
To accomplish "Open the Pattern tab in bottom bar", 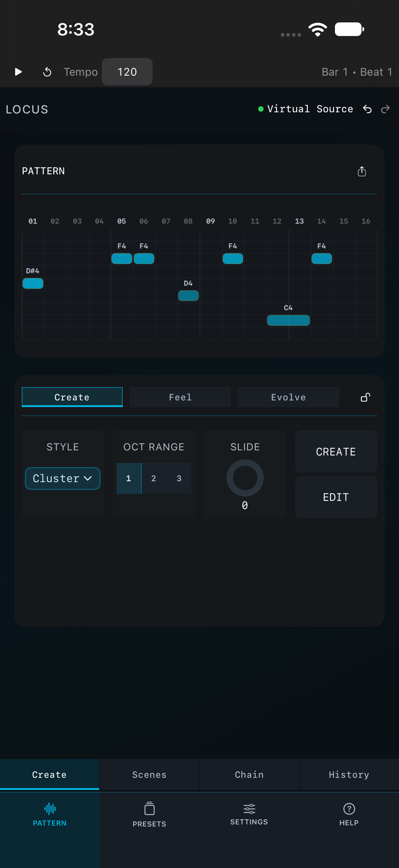I will coord(50,814).
